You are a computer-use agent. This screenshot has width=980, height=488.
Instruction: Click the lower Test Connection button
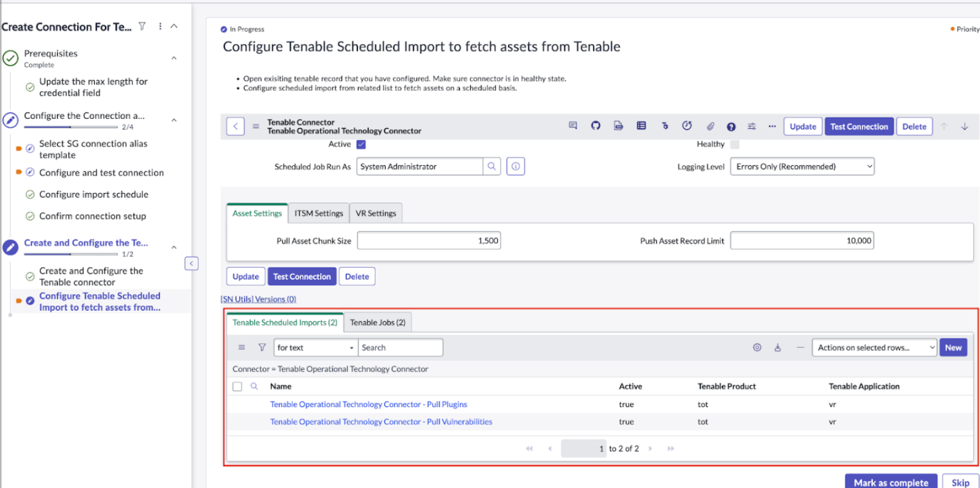pos(302,276)
